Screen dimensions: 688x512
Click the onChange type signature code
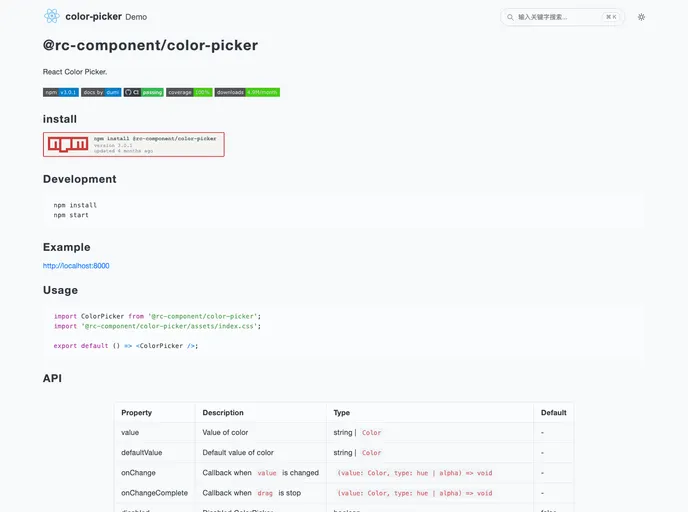[415, 473]
